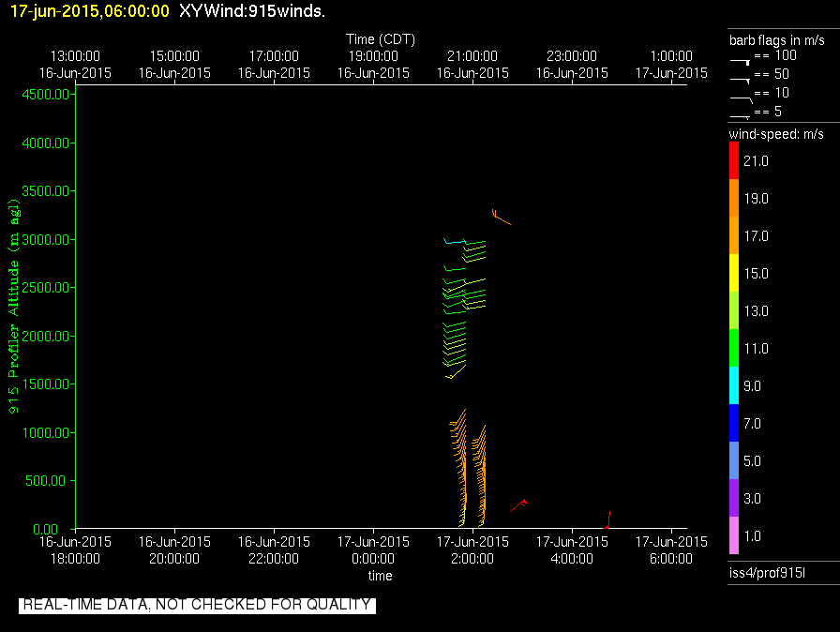Click the 100 m/s barb flag legend icon
The width and height of the screenshot is (840, 632).
click(x=740, y=62)
